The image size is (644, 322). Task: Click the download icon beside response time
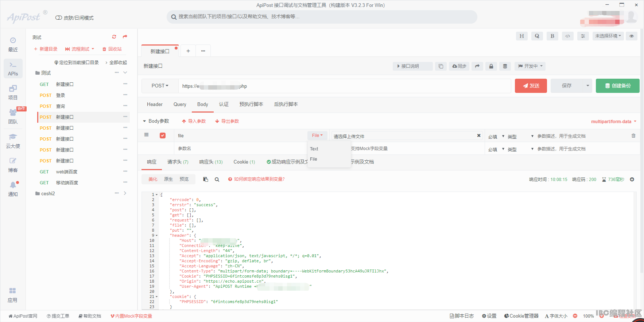[x=632, y=179]
